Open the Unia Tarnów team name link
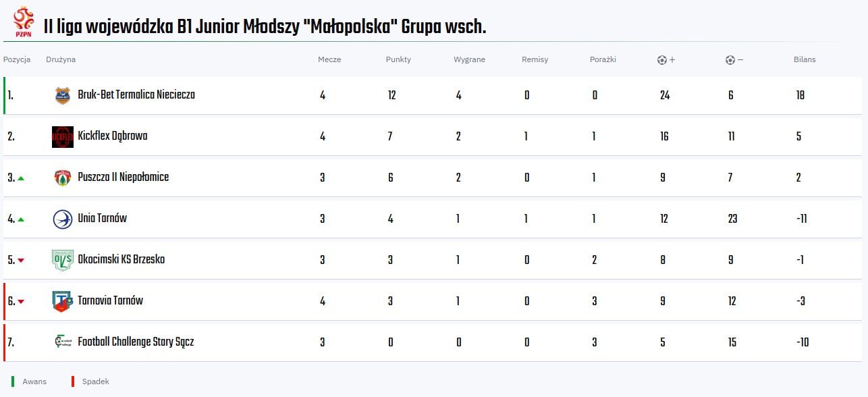 click(x=103, y=219)
